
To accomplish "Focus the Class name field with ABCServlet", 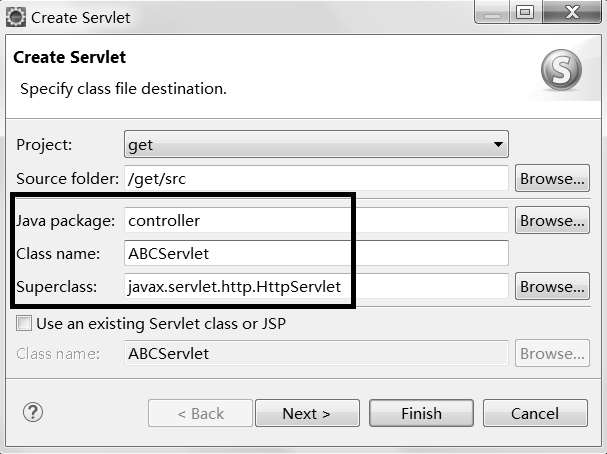I will [315, 253].
